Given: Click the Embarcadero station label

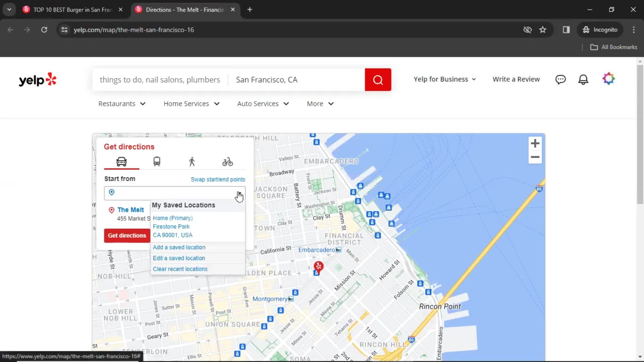Looking at the screenshot, I should tap(316, 250).
